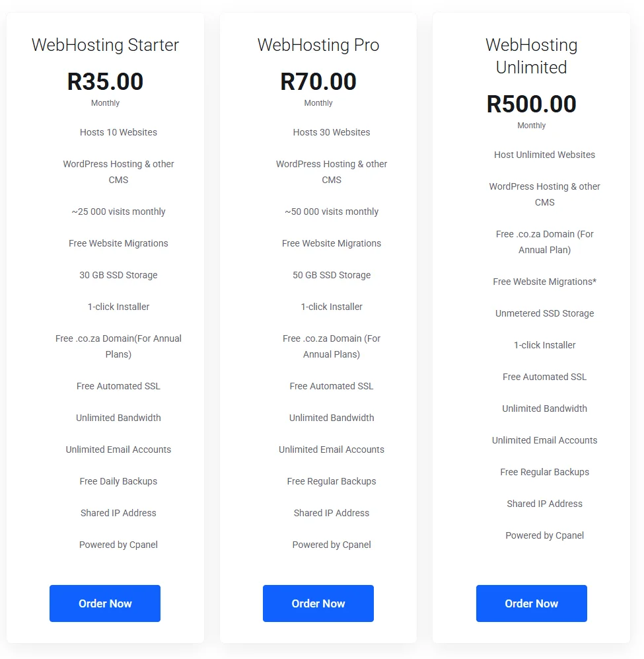The height and width of the screenshot is (659, 644).
Task: Select the WebHosting Starter plan title
Action: [x=105, y=45]
